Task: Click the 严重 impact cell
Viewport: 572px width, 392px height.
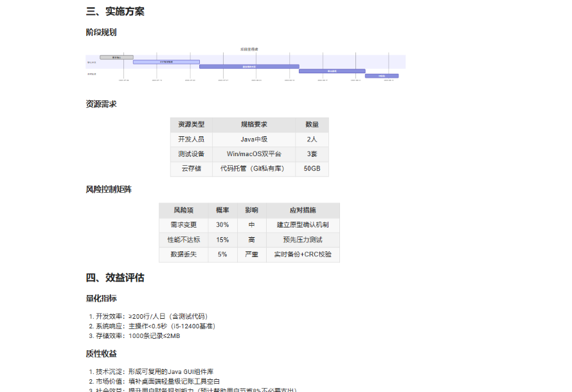Action: [252, 254]
